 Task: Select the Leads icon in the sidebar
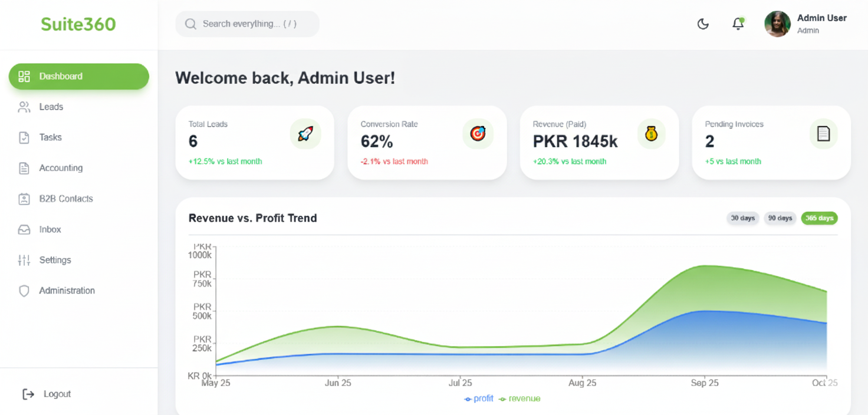point(24,107)
